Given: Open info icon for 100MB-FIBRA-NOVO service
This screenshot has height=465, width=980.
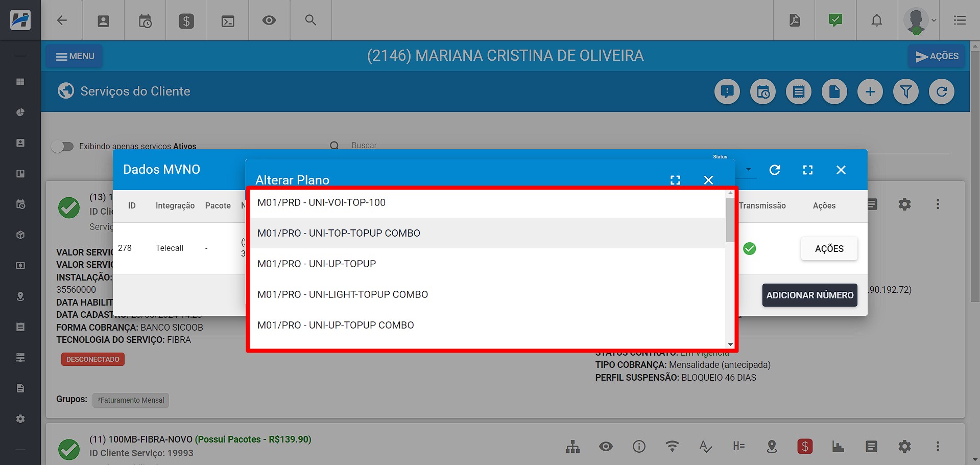Looking at the screenshot, I should [639, 447].
